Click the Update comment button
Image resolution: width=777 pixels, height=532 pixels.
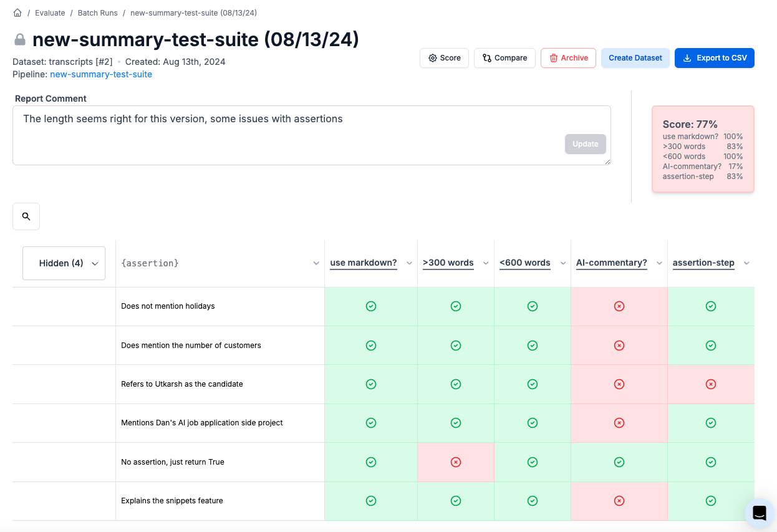click(x=586, y=144)
